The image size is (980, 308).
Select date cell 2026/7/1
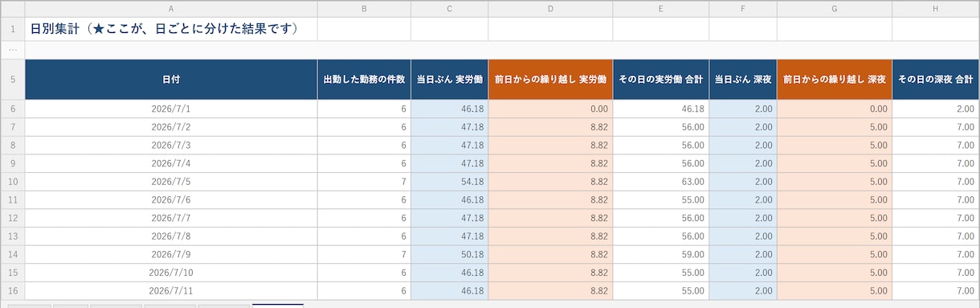(x=171, y=109)
